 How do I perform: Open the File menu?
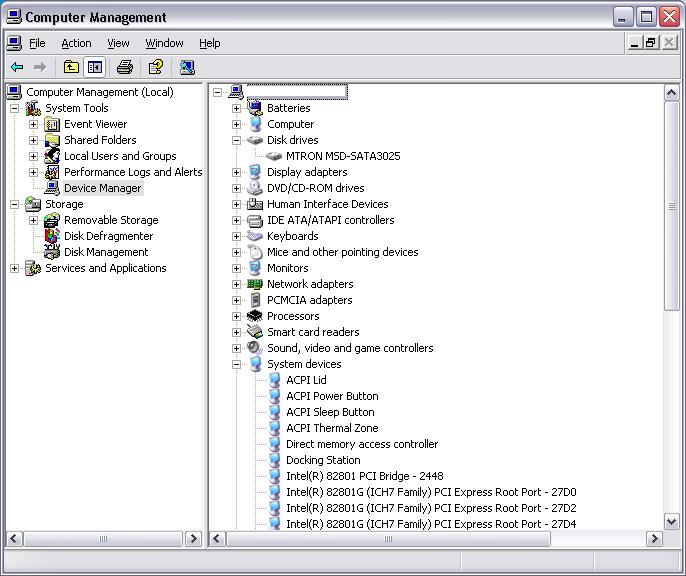(x=37, y=43)
